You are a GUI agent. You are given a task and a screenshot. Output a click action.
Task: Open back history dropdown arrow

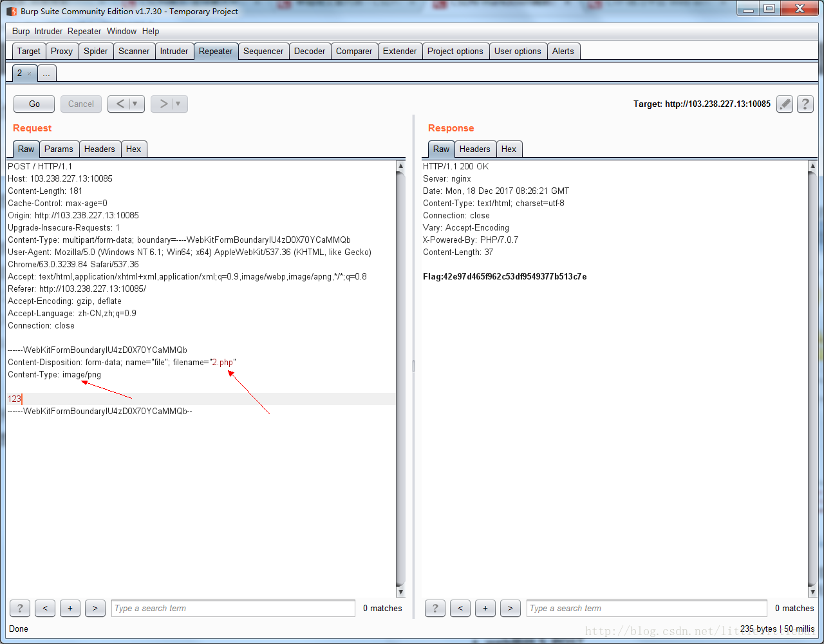(135, 104)
